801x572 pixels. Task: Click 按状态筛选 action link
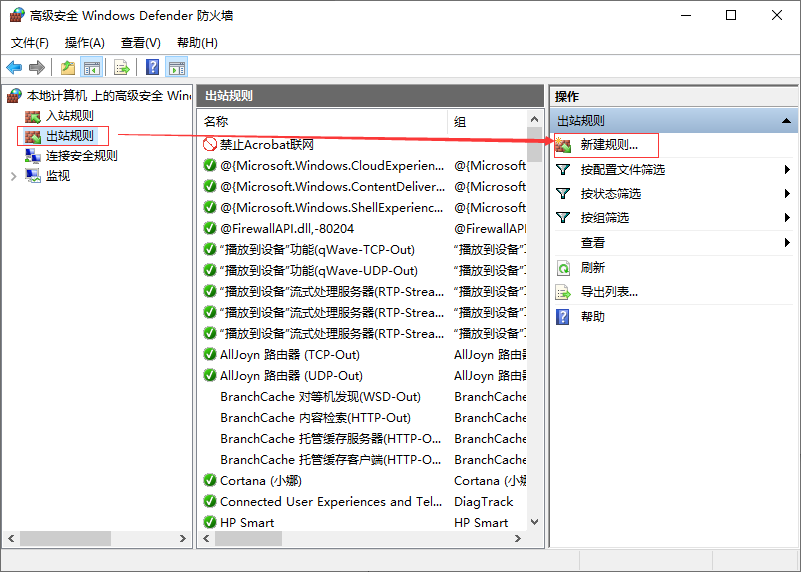[610, 194]
